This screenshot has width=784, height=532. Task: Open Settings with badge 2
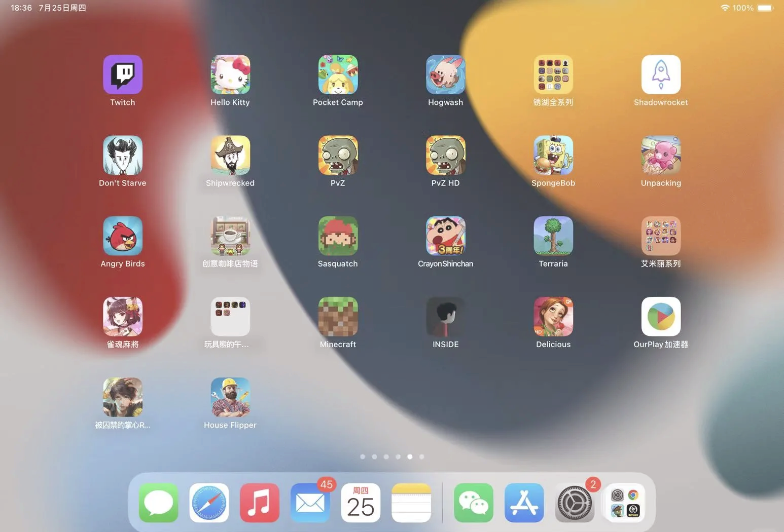coord(575,503)
